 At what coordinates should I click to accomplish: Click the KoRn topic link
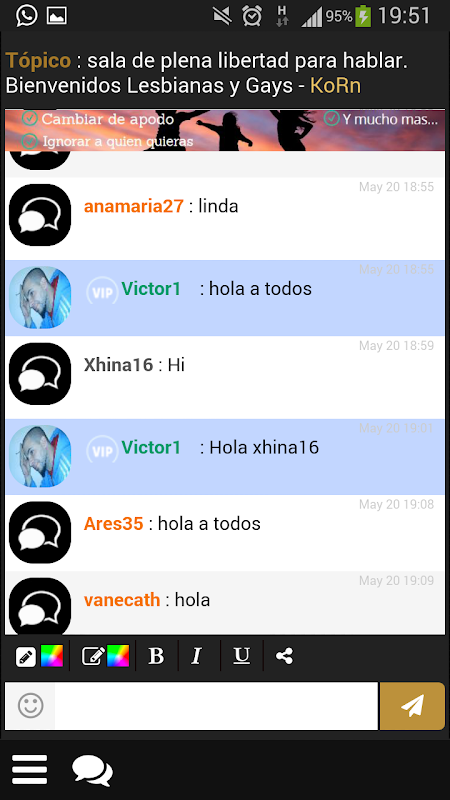click(335, 86)
